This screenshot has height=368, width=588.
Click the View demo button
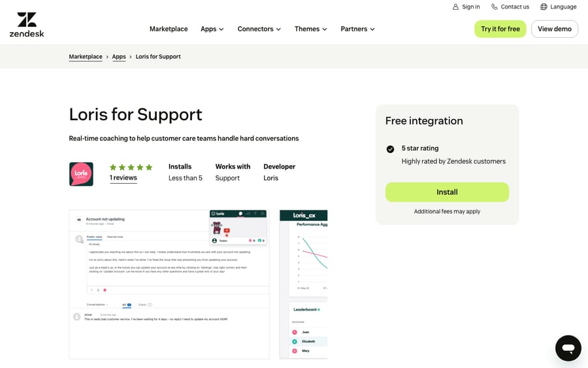pyautogui.click(x=554, y=29)
